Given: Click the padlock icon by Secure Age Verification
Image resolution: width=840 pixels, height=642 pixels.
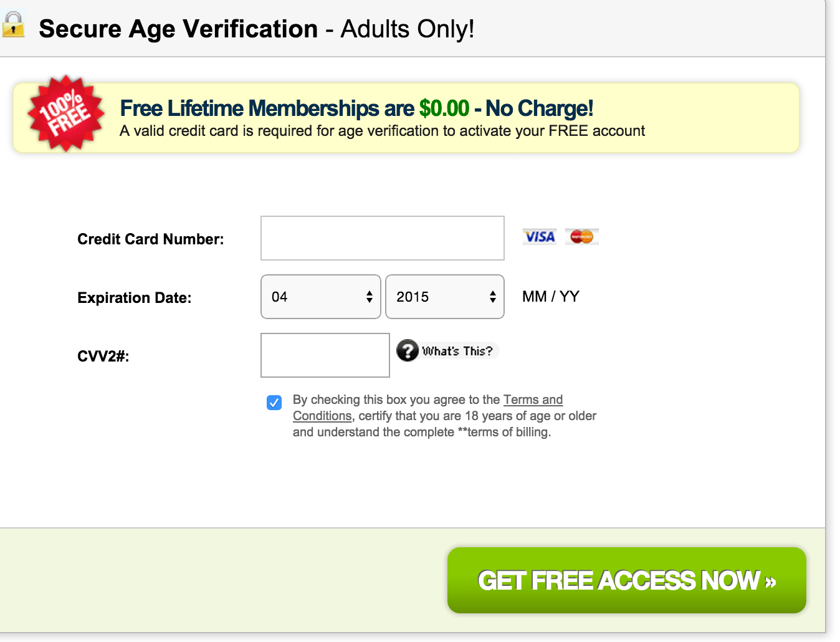Looking at the screenshot, I should tap(13, 25).
